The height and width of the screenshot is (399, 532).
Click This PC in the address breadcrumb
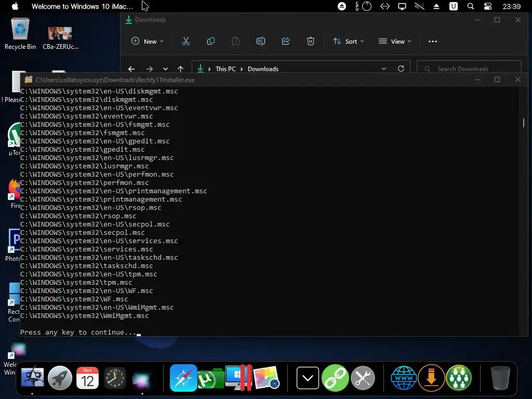(225, 69)
